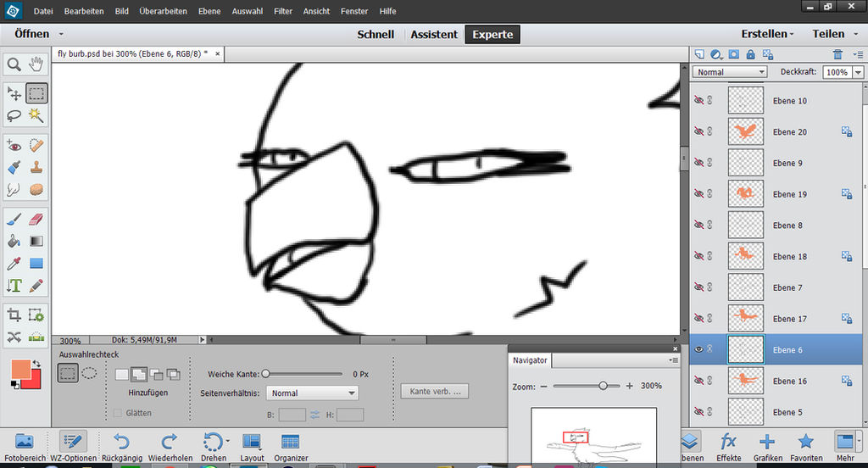Expand the Öffnen dropdown arrow
Image resolution: width=868 pixels, height=468 pixels.
point(61,35)
